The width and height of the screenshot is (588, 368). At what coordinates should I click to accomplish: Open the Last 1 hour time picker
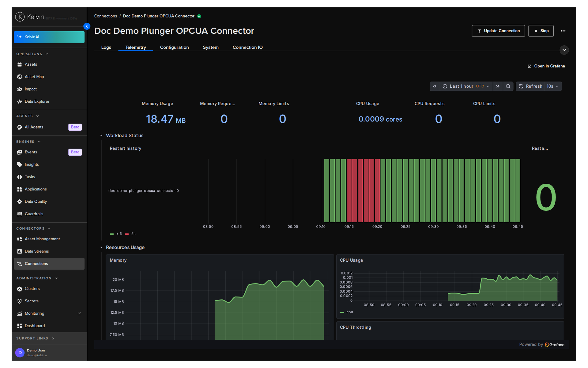(466, 86)
